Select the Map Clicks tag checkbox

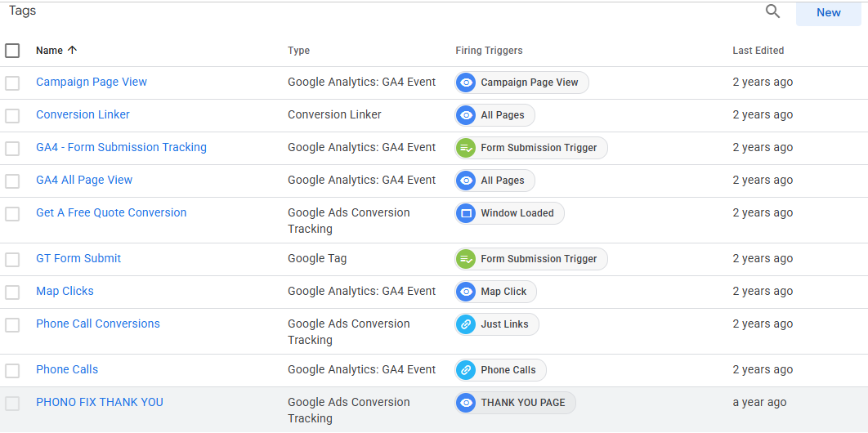(x=12, y=292)
